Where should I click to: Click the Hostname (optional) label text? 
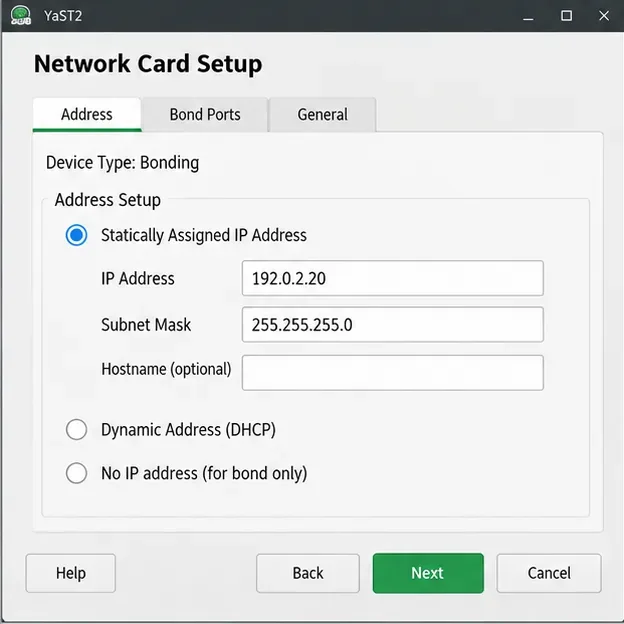pos(166,369)
